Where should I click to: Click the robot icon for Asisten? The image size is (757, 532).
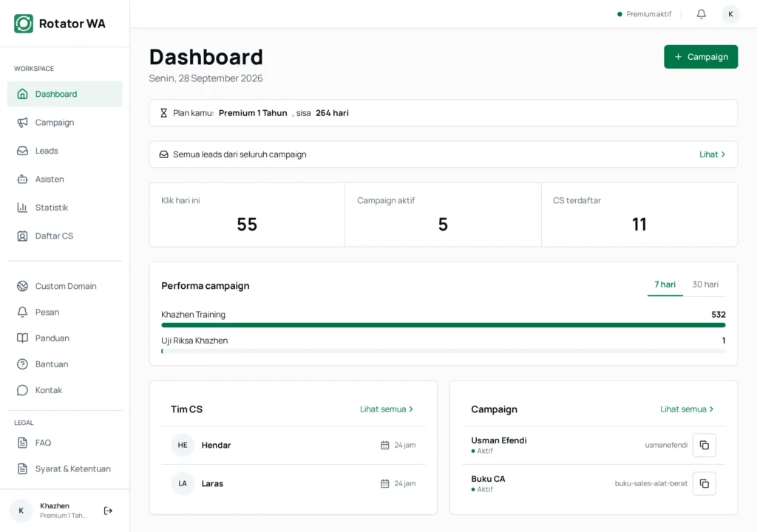coord(22,179)
